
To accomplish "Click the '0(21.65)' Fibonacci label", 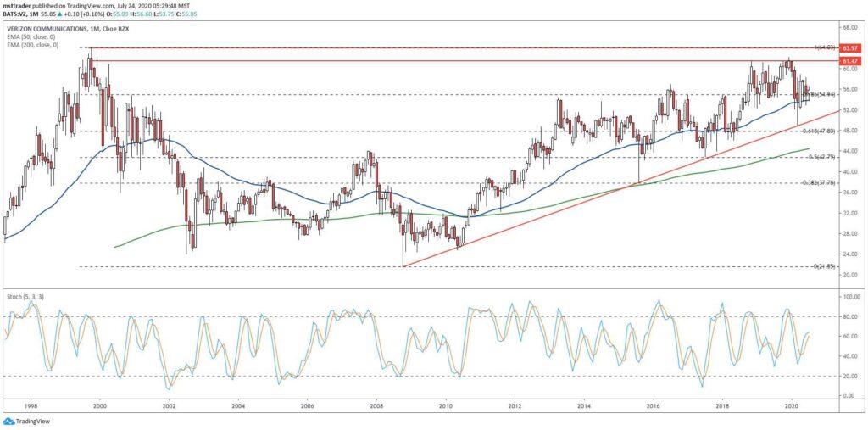I will pyautogui.click(x=825, y=266).
